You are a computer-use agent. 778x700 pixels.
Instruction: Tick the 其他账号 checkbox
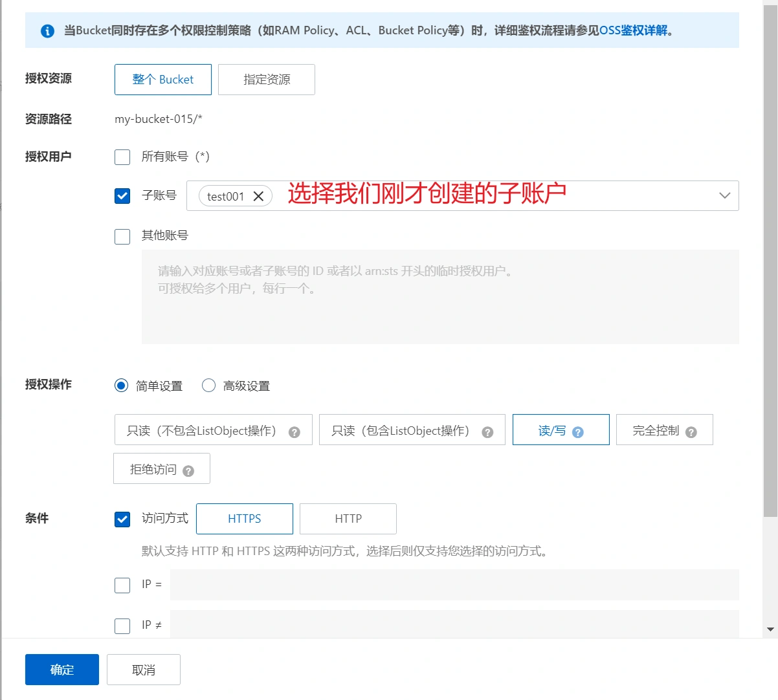[122, 236]
